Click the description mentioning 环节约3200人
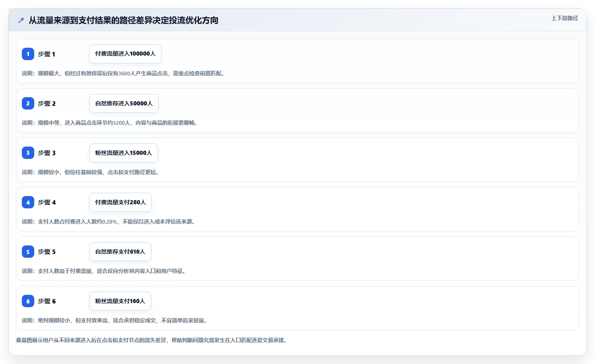The width and height of the screenshot is (595, 364). pyautogui.click(x=110, y=123)
